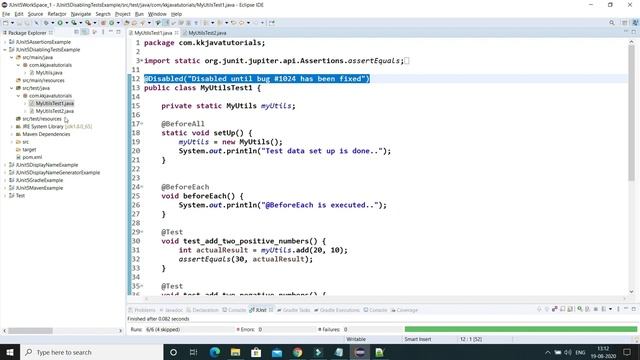Switch to the MyUtilsTest2.java editor tab

pyautogui.click(x=204, y=33)
